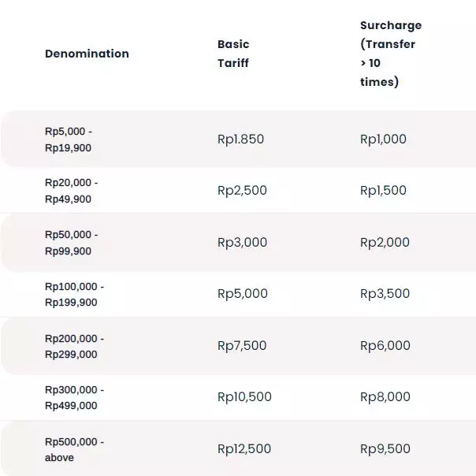
Task: Click the Rp7,500 basic tariff value
Action: point(242,346)
